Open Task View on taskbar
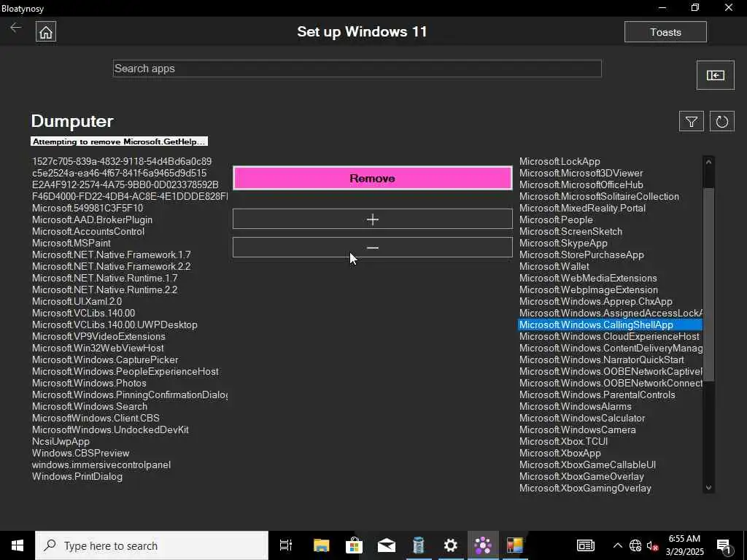Viewport: 747px width, 560px height. point(286,545)
